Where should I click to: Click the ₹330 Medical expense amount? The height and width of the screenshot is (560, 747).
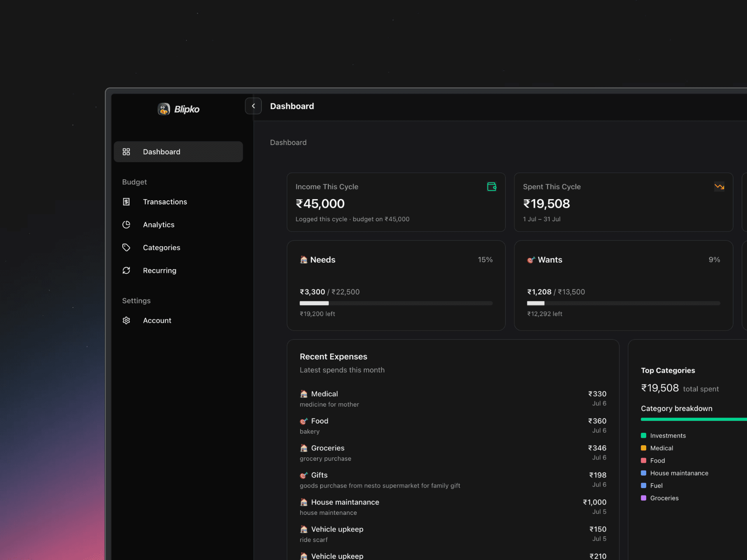597,394
